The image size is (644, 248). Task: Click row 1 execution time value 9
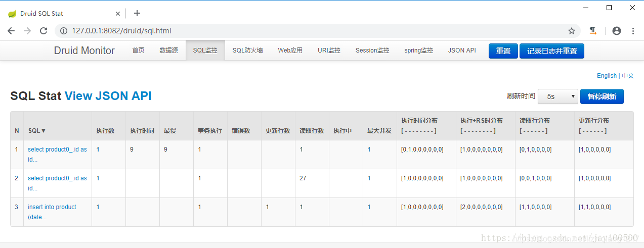pos(132,150)
